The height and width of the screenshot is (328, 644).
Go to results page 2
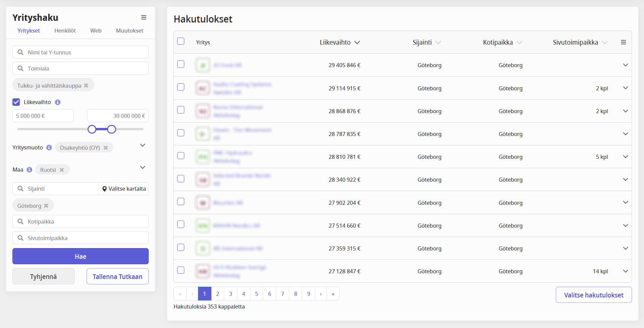[x=217, y=294]
